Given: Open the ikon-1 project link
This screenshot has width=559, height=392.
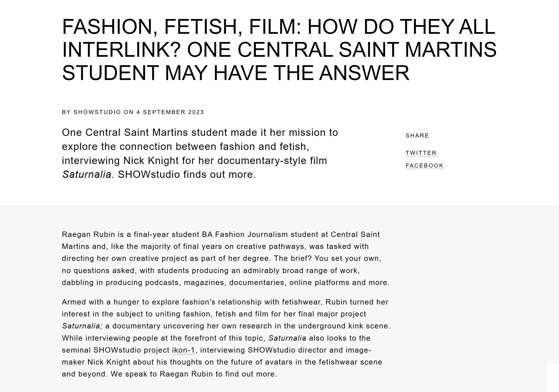Looking at the screenshot, I should 183,350.
